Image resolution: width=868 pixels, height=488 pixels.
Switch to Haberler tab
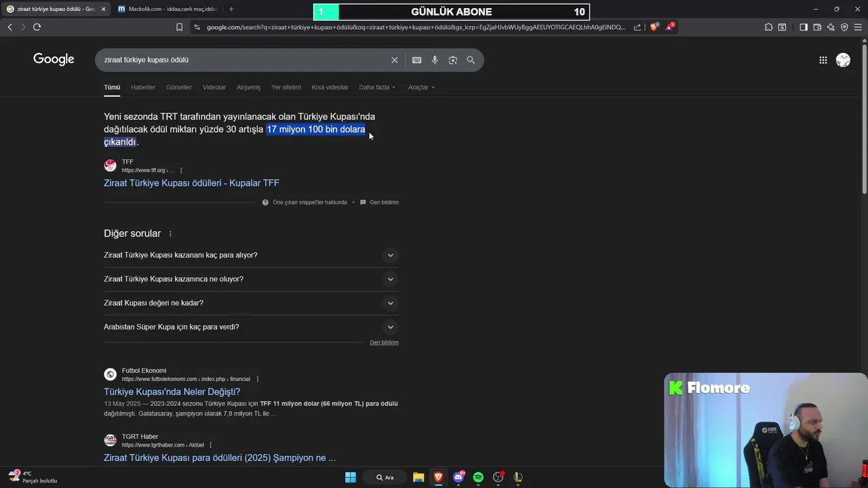click(143, 87)
